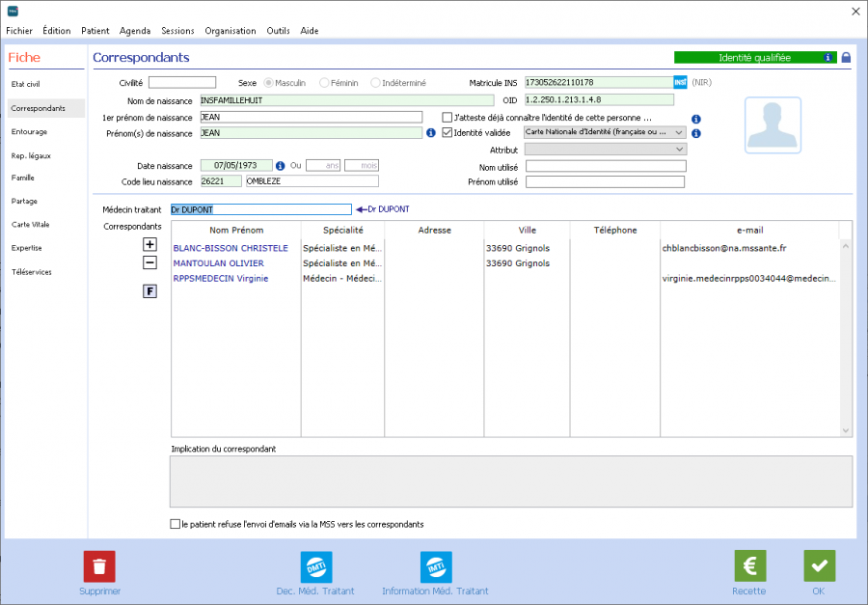The image size is (868, 605).
Task: Open the Sessions menu
Action: pos(177,31)
